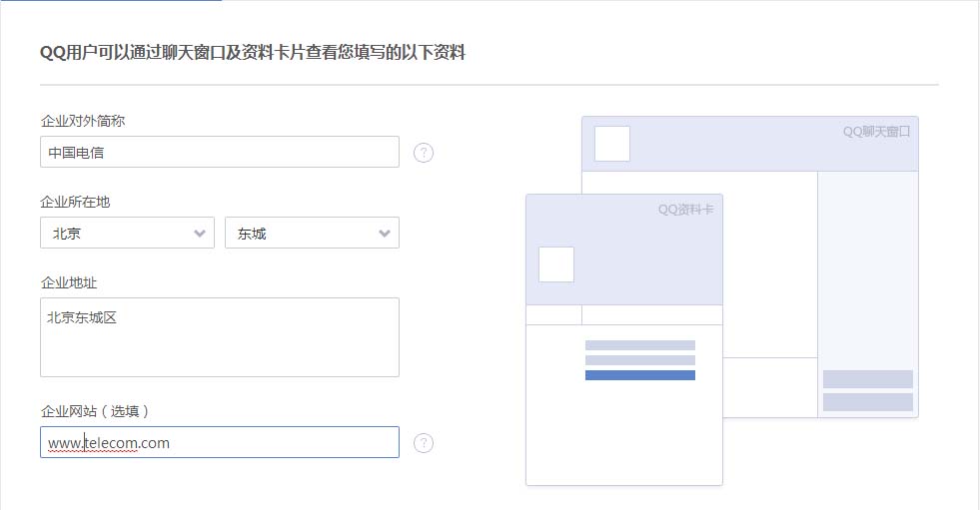
Task: Click the chevron arrow of the 北京 dropdown
Action: [x=200, y=234]
